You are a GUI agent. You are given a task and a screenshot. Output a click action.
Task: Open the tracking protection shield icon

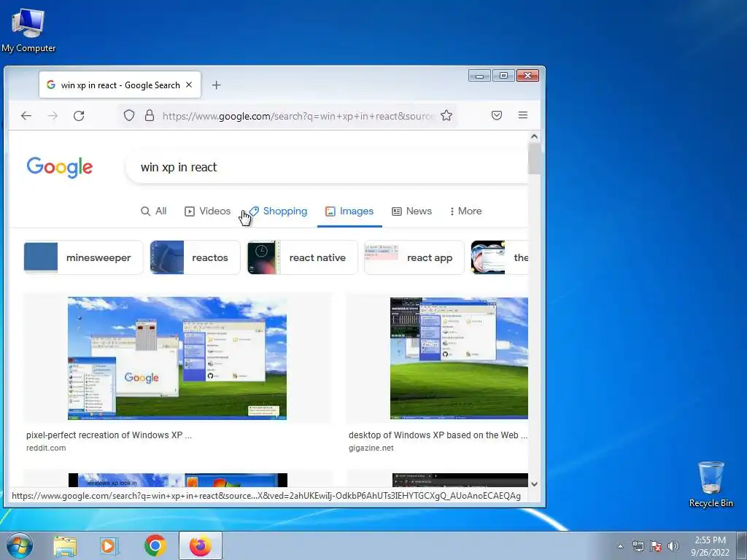click(129, 116)
